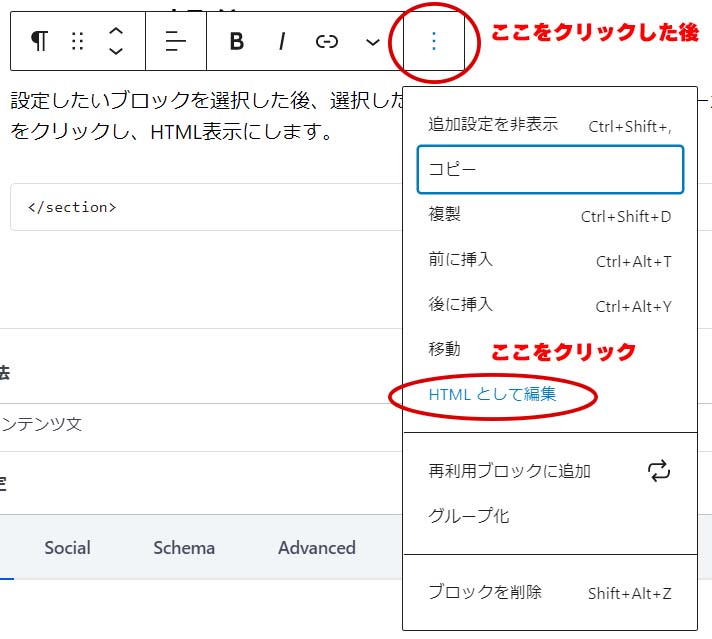Expand more rich text controls chevron
The width and height of the screenshot is (712, 639).
tap(372, 42)
